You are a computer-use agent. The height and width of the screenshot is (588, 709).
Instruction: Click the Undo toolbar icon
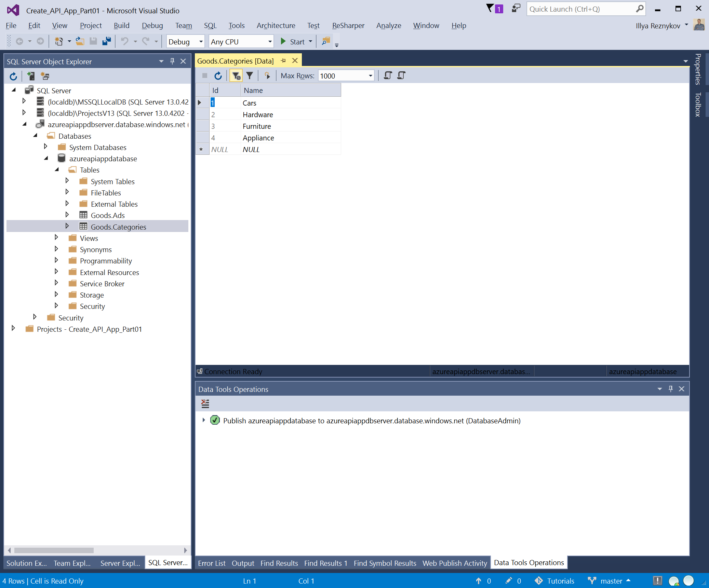pyautogui.click(x=124, y=42)
